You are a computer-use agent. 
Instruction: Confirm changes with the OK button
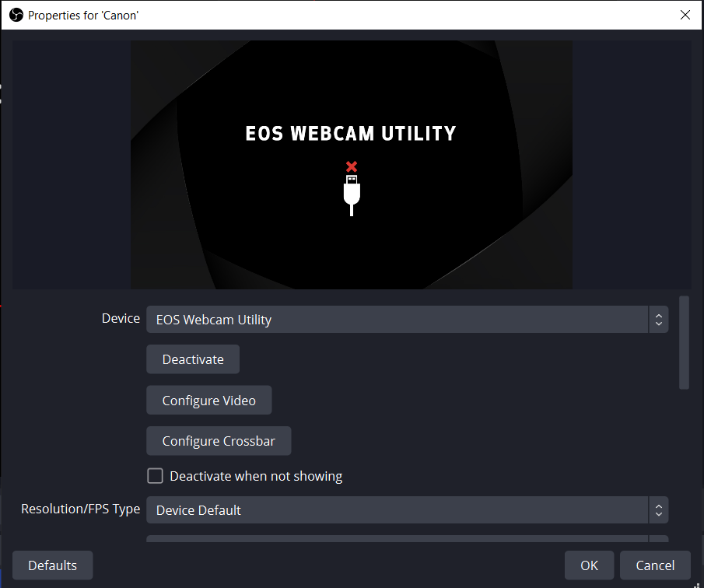(x=589, y=565)
